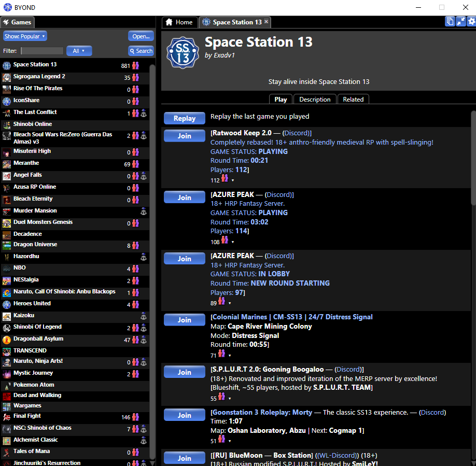This screenshot has height=466, width=476.
Task: Join the Colonial Marines server
Action: (x=184, y=320)
